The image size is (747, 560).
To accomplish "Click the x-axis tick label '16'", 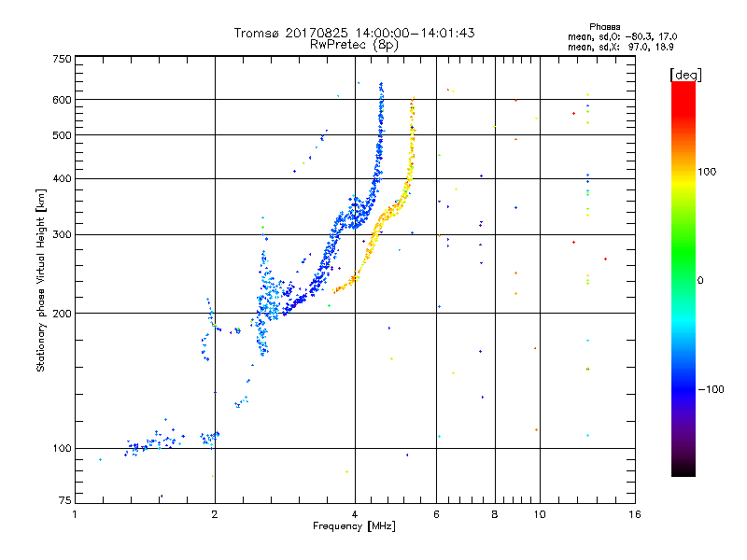I will [x=635, y=514].
